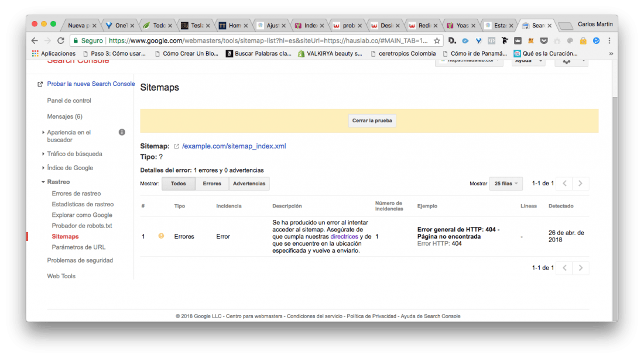Click the new tab button
The height and width of the screenshot is (359, 644).
pyautogui.click(x=566, y=26)
